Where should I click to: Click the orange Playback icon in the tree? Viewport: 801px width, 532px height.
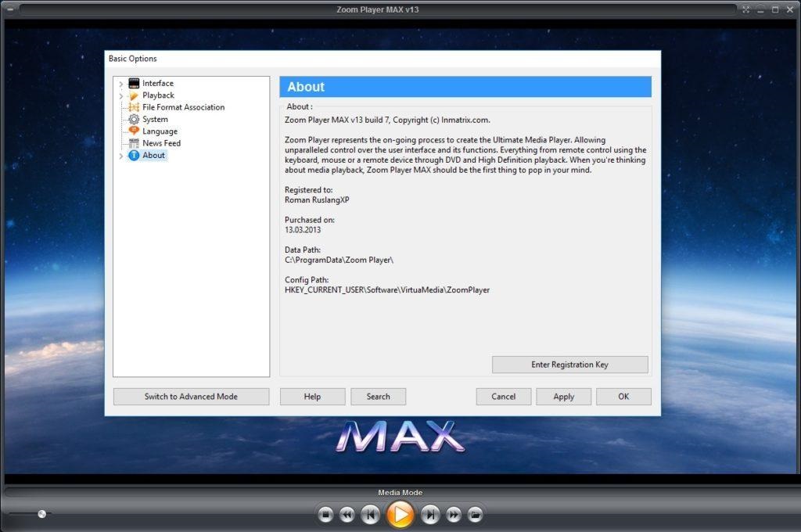134,95
